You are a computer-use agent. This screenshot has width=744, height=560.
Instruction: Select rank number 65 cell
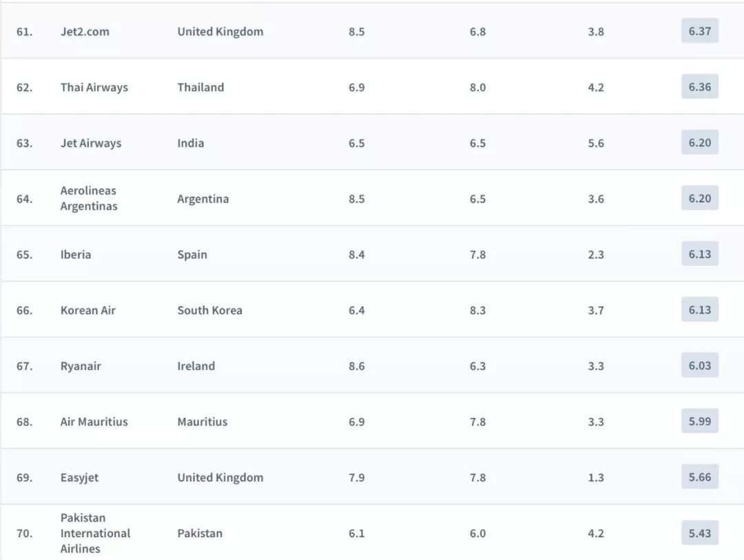coord(24,255)
